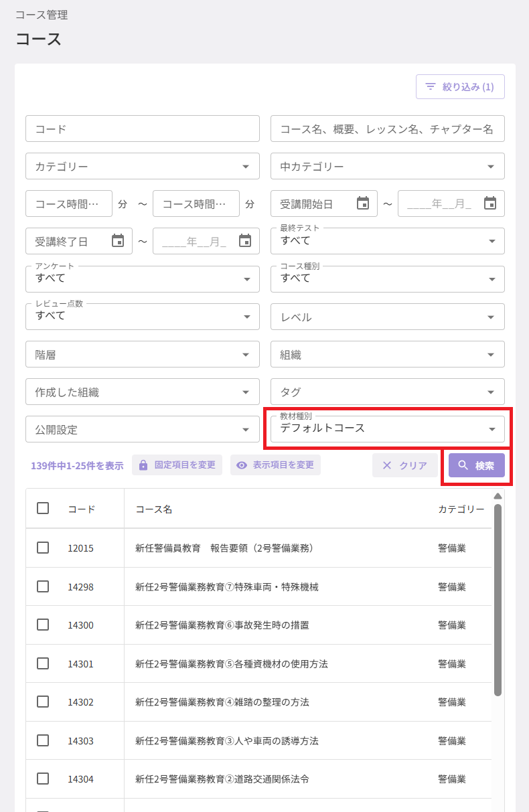
Task: Click the 受講開始日 start date field
Action: 324,204
